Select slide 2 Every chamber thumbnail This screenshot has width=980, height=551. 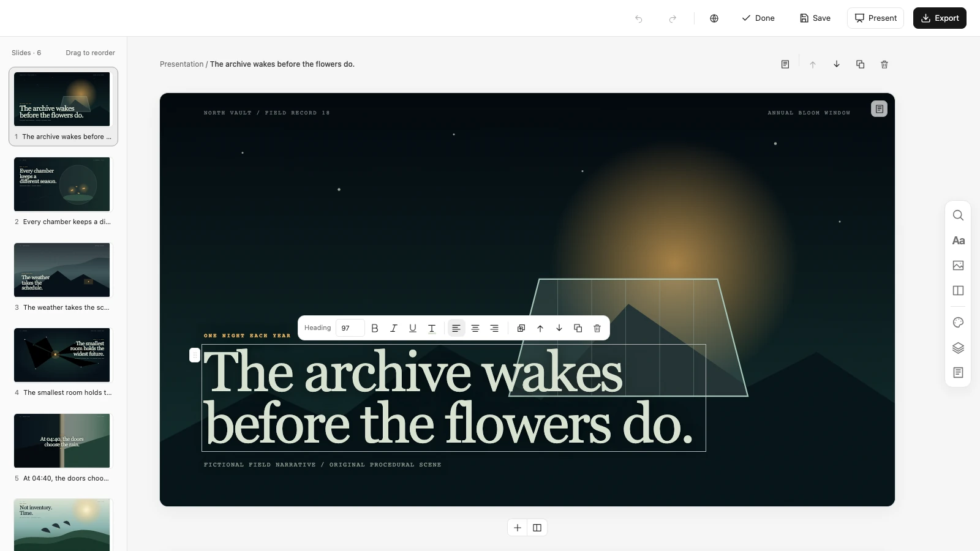[x=62, y=184]
